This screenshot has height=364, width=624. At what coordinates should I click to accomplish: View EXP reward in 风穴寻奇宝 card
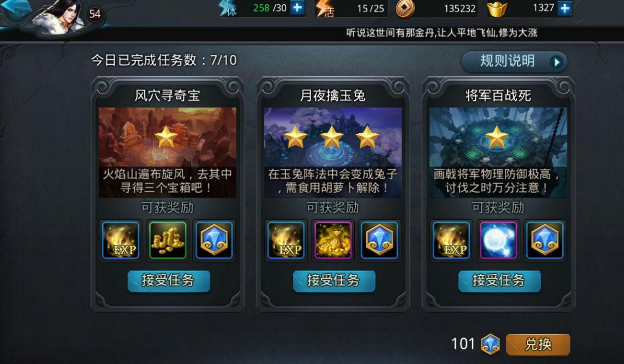point(121,240)
